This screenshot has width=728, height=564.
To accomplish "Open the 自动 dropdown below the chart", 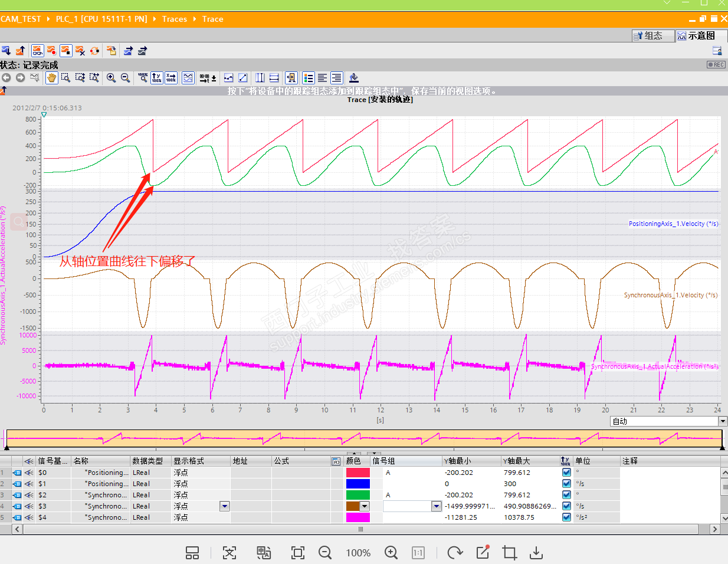I will (x=723, y=421).
